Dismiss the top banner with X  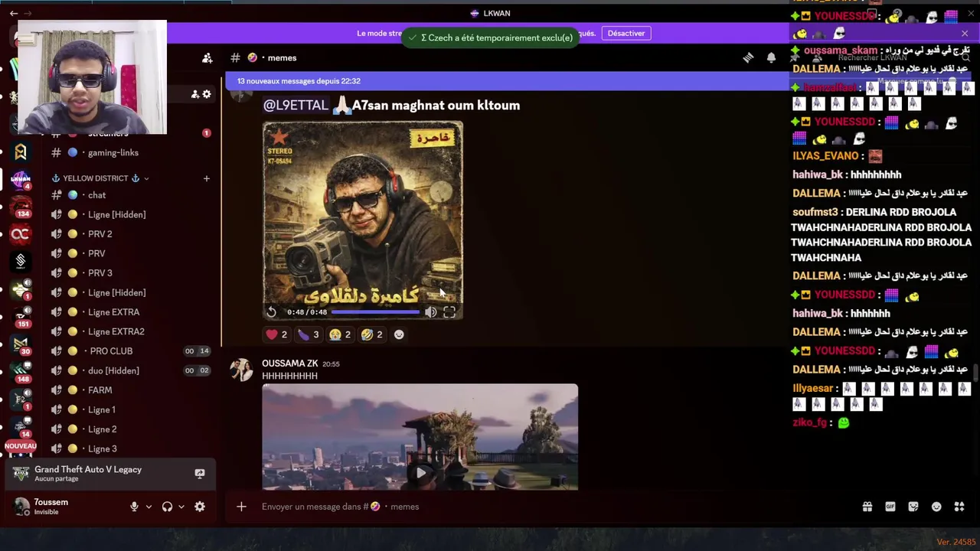point(965,34)
